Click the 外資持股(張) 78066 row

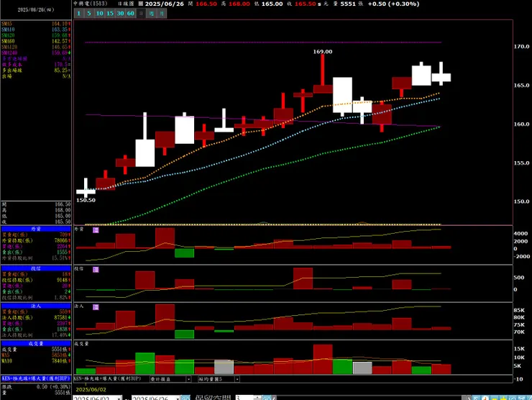point(36,241)
